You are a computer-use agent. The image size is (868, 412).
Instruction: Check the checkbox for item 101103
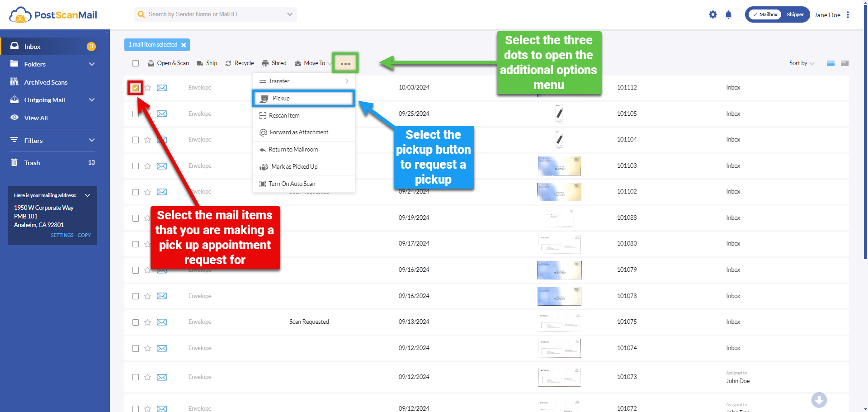136,166
